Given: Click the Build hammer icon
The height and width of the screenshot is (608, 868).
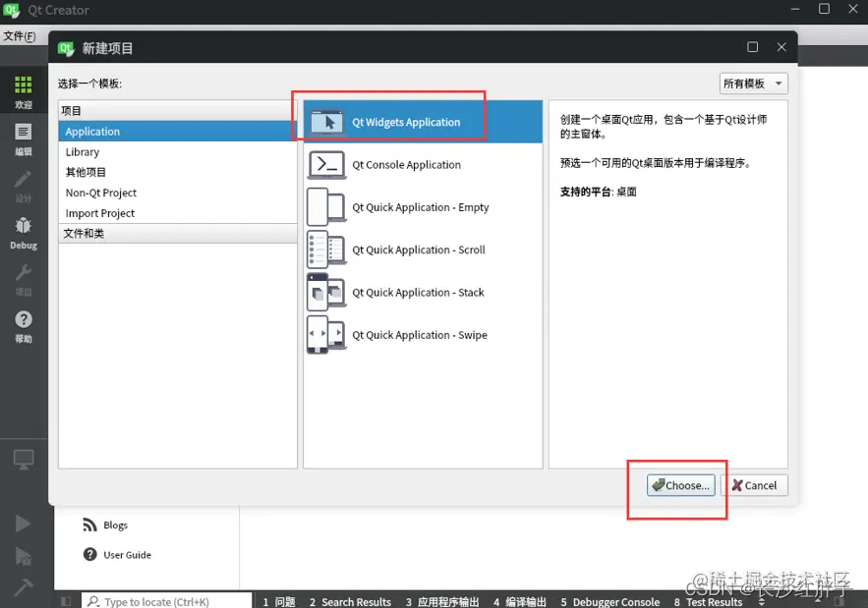Looking at the screenshot, I should [24, 587].
